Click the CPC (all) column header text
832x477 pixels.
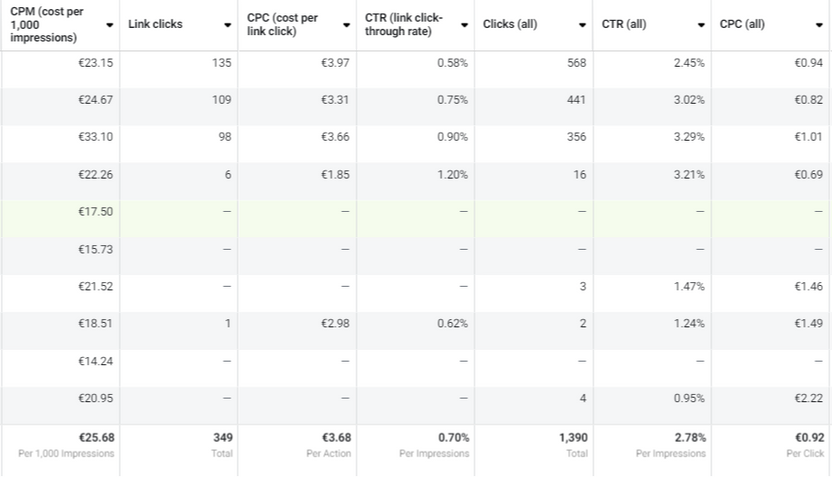(x=742, y=24)
